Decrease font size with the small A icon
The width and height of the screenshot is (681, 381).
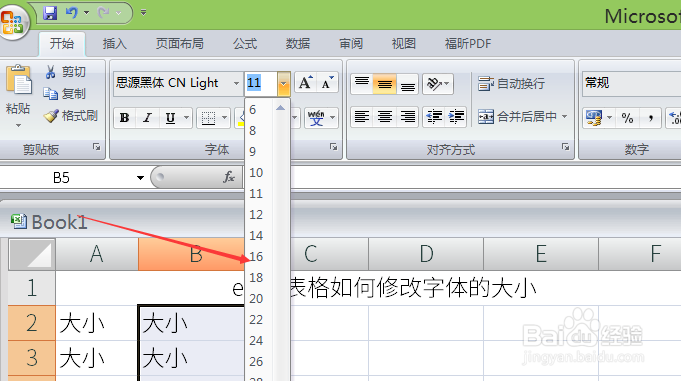[327, 83]
